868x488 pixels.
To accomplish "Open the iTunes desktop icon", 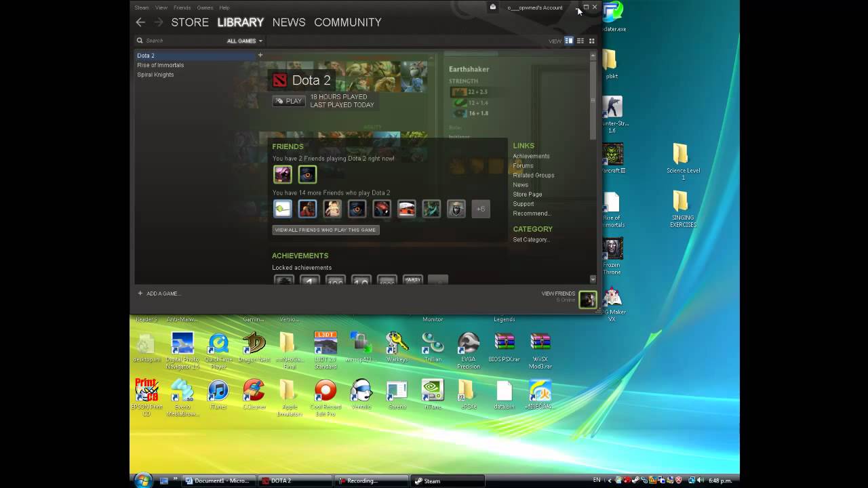I will point(218,395).
